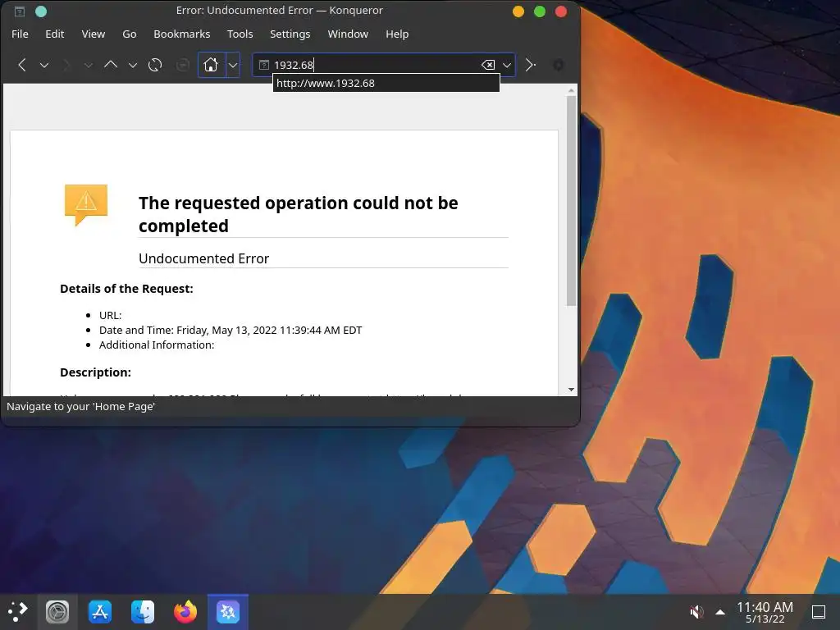This screenshot has width=840, height=630.
Task: Click the 'Date and Time' line
Action: click(x=231, y=330)
